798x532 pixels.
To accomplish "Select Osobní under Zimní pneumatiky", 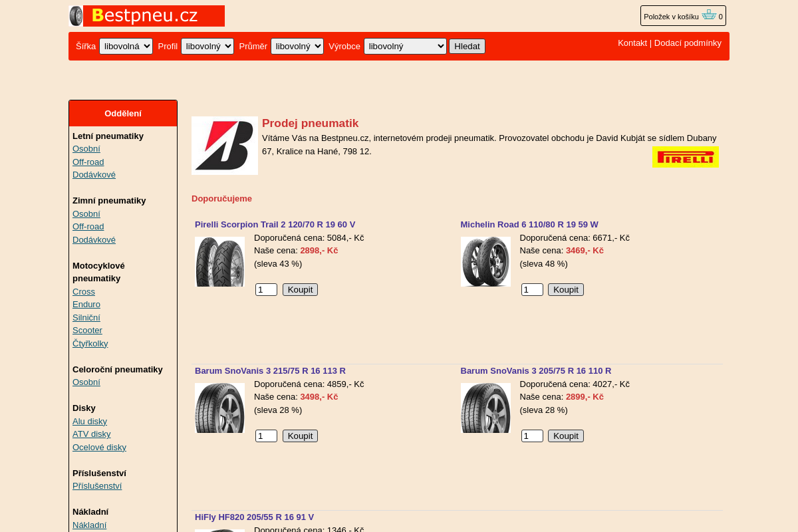I will [x=86, y=213].
